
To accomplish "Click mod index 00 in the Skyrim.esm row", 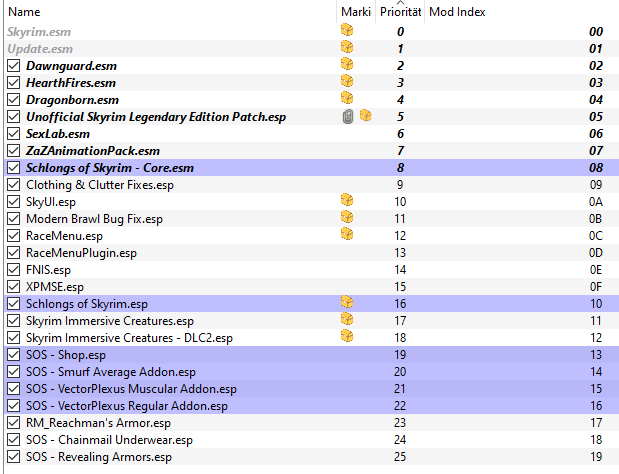I will pyautogui.click(x=596, y=32).
